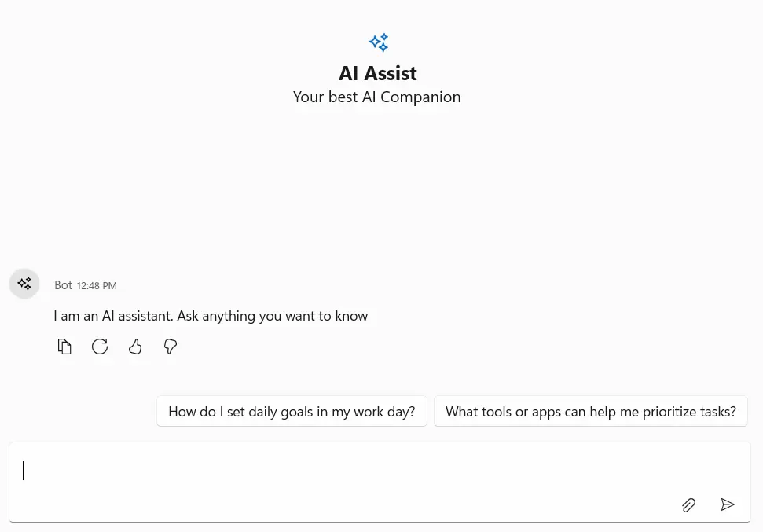763x532 pixels.
Task: Select the daily goals suggestion prompt
Action: pyautogui.click(x=292, y=410)
